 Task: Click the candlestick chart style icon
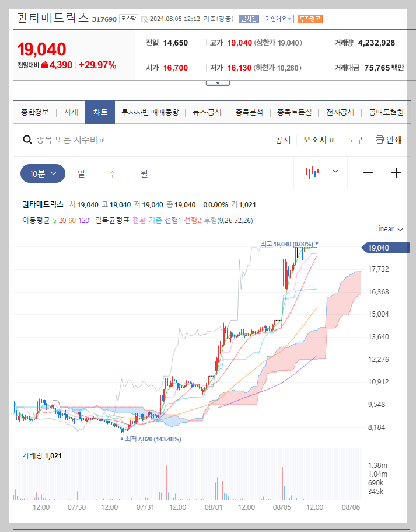coord(312,171)
